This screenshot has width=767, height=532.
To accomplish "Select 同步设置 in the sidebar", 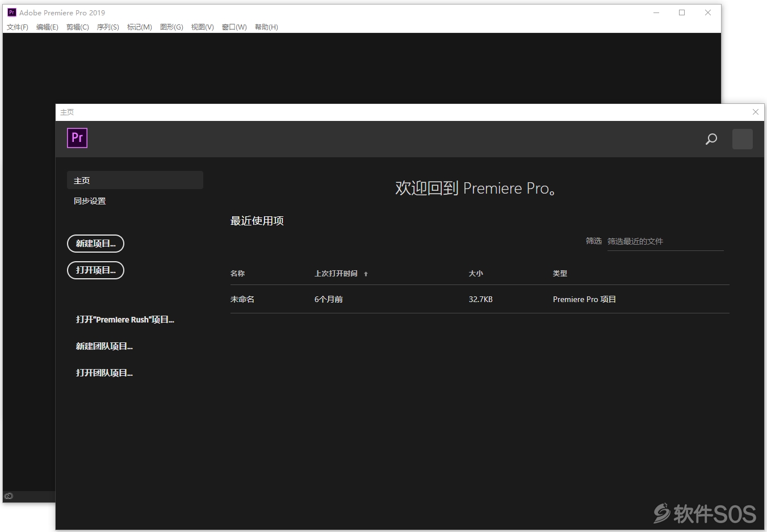I will pyautogui.click(x=90, y=201).
